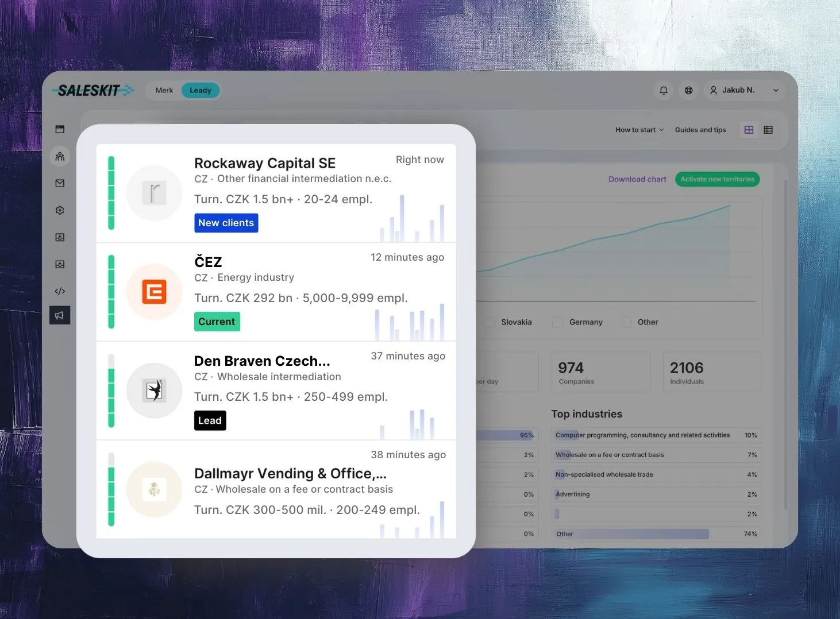Click the Other 74% industry bar
Image resolution: width=840 pixels, height=619 pixels.
click(656, 534)
